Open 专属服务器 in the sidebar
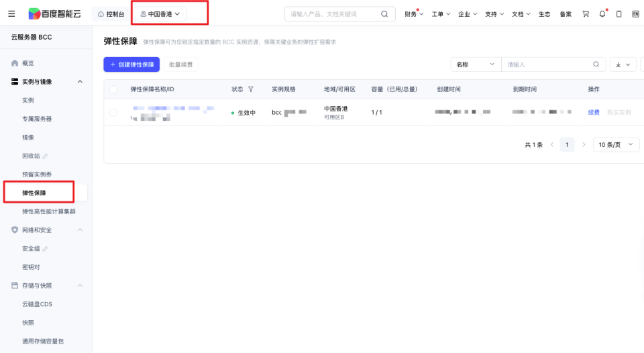 (37, 119)
